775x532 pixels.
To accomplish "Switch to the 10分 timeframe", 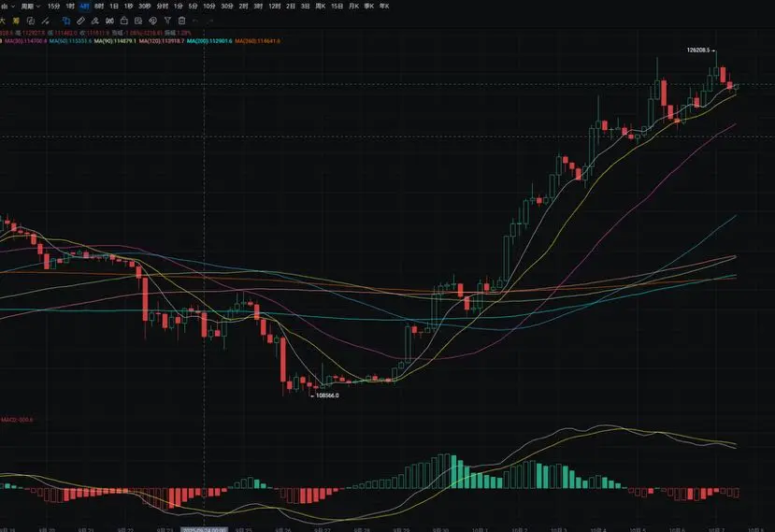I will point(209,7).
